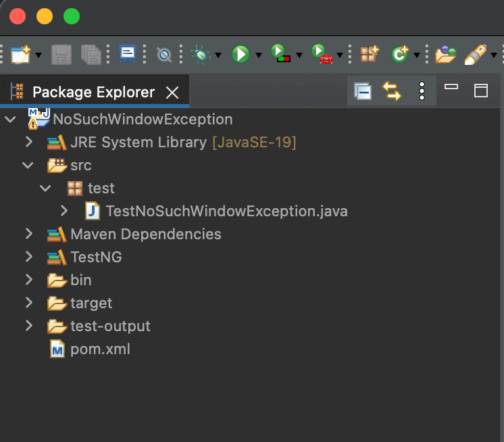The height and width of the screenshot is (442, 504).
Task: Open the New Java Class dropdown arrow
Action: [417, 55]
